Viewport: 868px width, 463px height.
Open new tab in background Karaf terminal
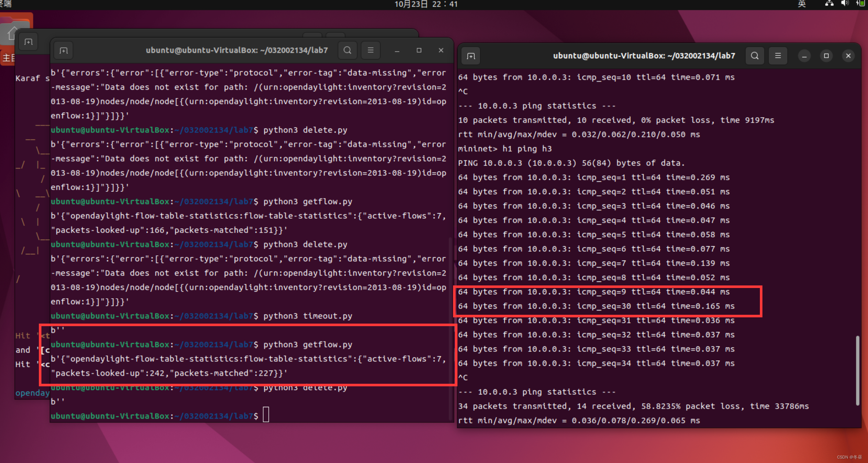[x=29, y=42]
